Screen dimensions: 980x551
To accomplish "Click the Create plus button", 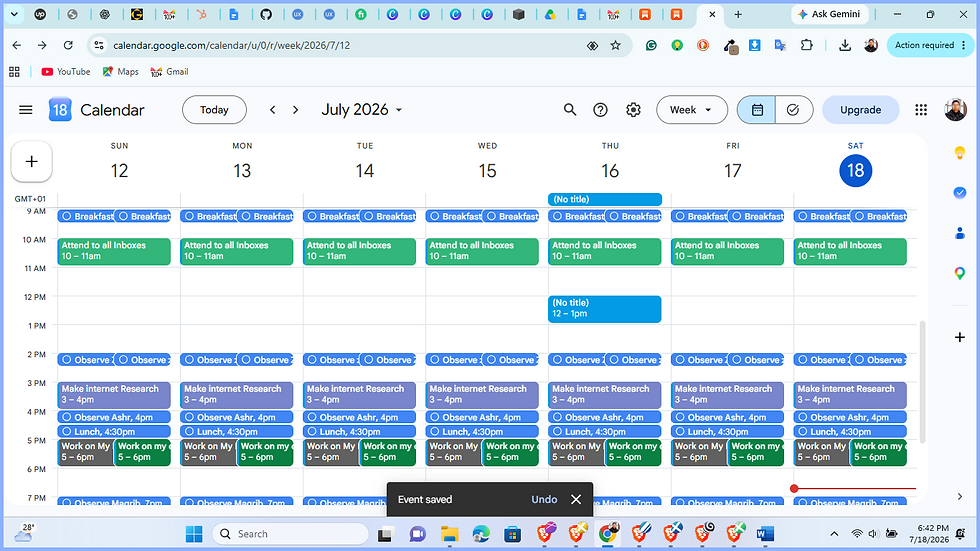I will [x=31, y=161].
